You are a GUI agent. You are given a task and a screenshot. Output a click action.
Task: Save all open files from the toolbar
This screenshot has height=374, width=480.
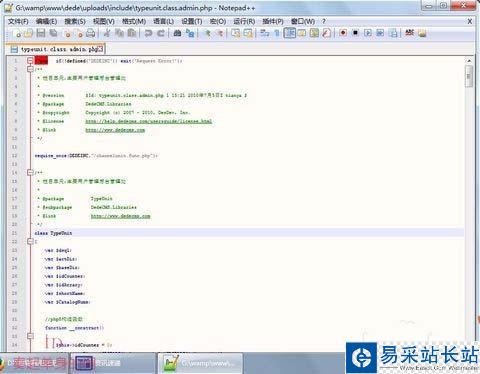coord(53,33)
